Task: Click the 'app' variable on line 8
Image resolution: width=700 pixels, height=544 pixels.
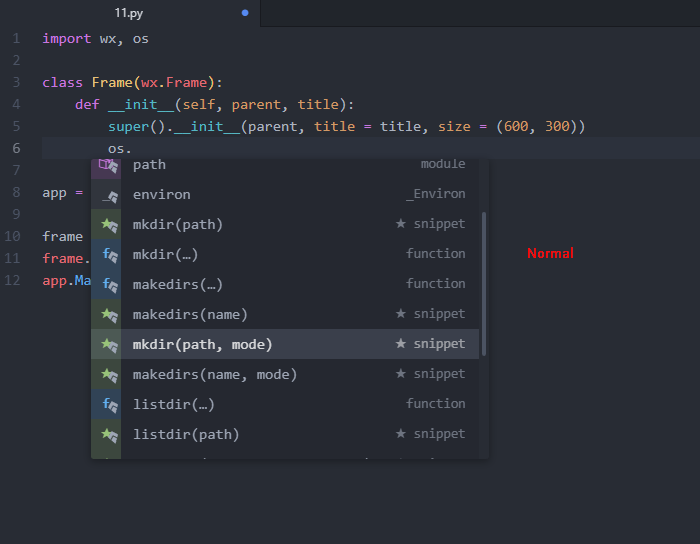Action: pos(54,193)
